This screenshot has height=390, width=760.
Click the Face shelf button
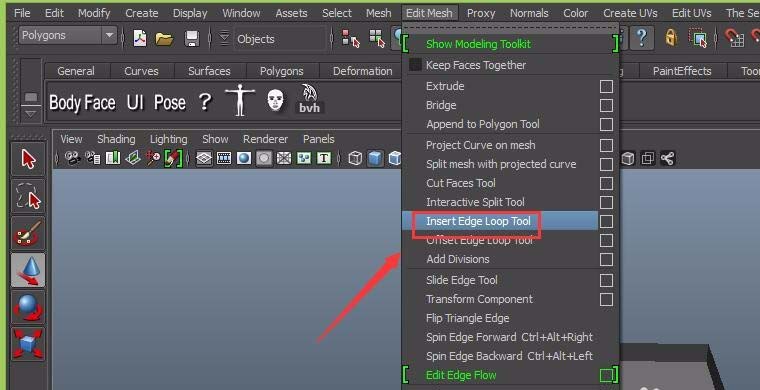coord(100,103)
